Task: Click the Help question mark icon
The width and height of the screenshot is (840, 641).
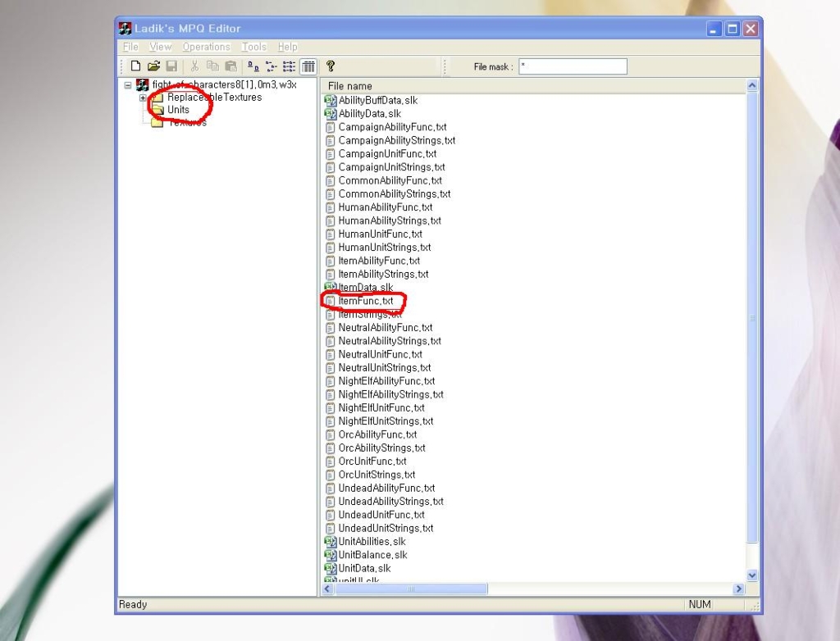Action: pyautogui.click(x=331, y=66)
